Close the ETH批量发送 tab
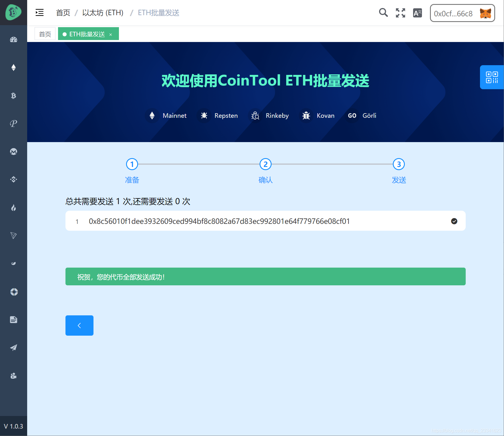Image resolution: width=504 pixels, height=436 pixels. 111,34
